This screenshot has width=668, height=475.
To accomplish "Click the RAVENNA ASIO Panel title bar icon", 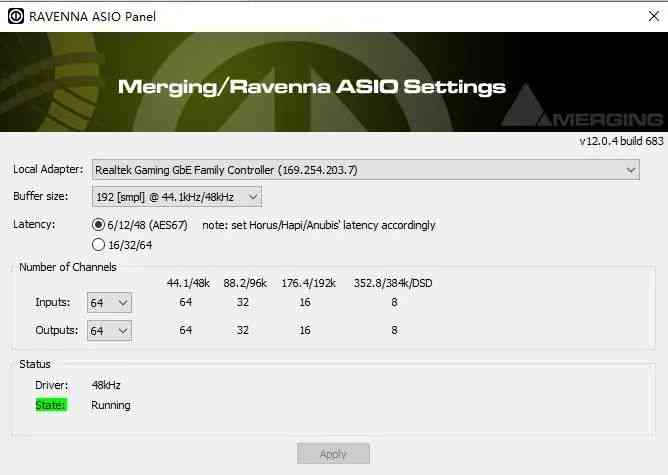I will [16, 16].
